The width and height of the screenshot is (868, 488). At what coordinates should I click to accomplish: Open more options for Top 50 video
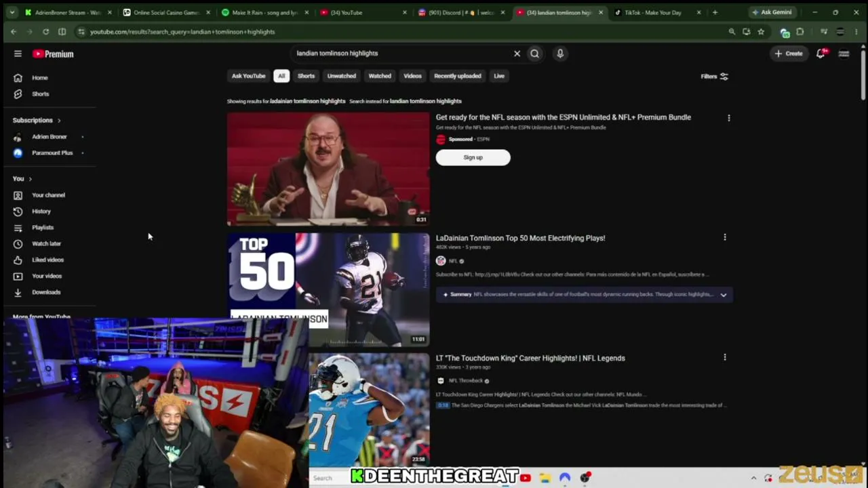(x=725, y=237)
